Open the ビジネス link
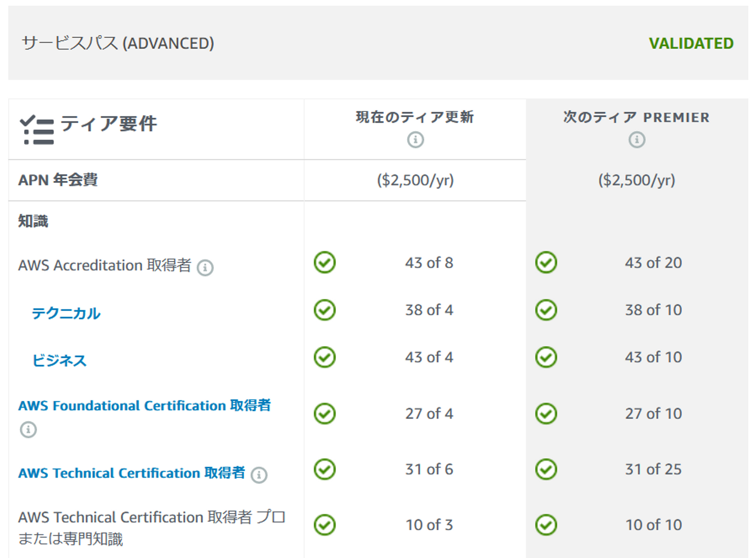The height and width of the screenshot is (558, 756). 59,360
